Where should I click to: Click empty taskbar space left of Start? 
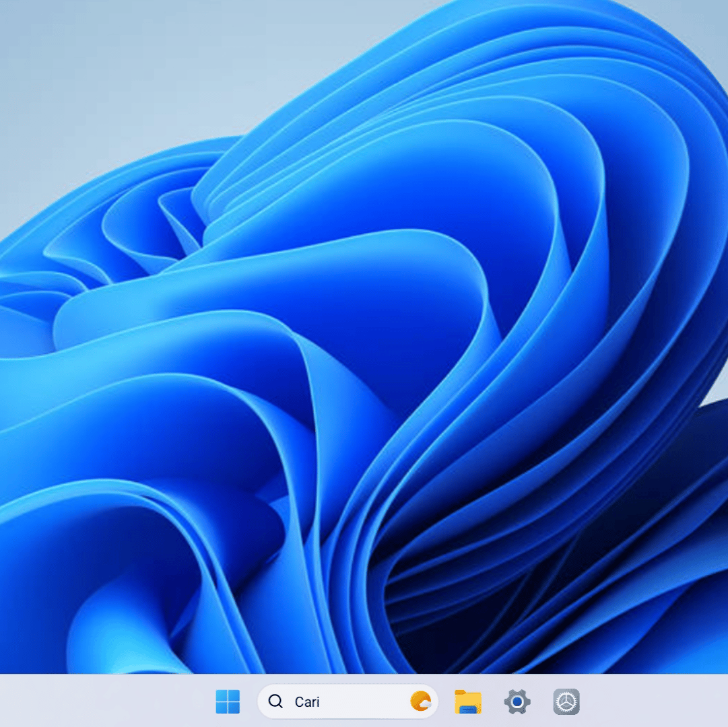(102, 701)
